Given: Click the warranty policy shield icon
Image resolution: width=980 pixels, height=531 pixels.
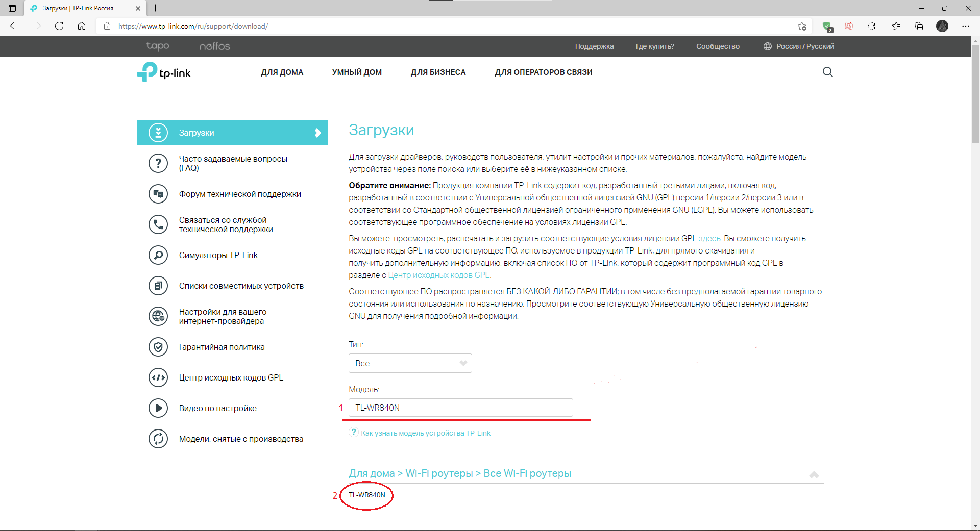Looking at the screenshot, I should (x=158, y=347).
